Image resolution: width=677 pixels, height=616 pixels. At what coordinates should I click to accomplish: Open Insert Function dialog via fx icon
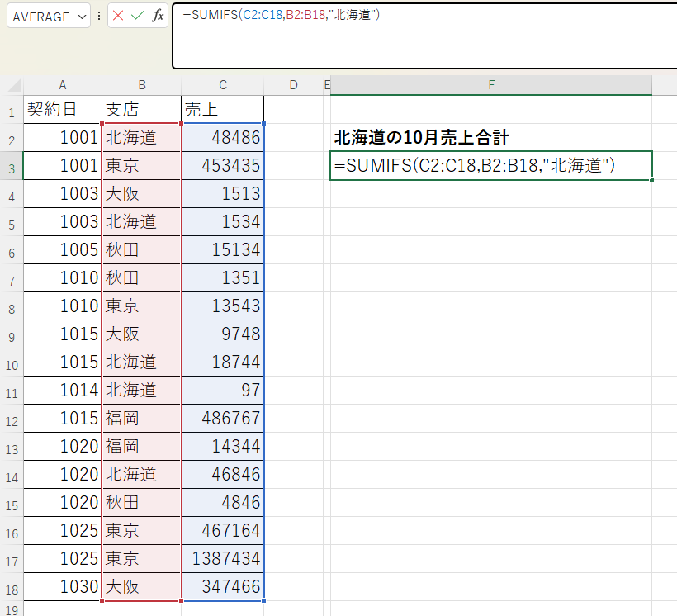click(158, 16)
